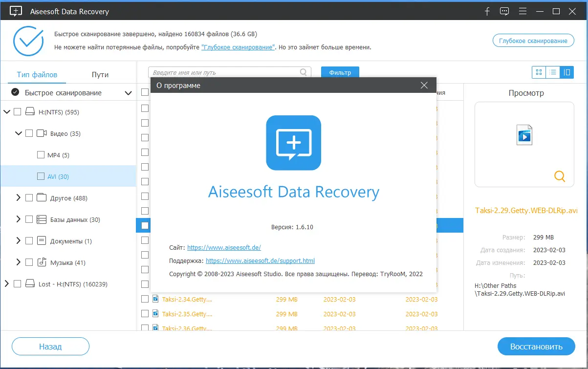The width and height of the screenshot is (588, 369).
Task: Click the video file icon in the preview box
Action: click(x=524, y=135)
